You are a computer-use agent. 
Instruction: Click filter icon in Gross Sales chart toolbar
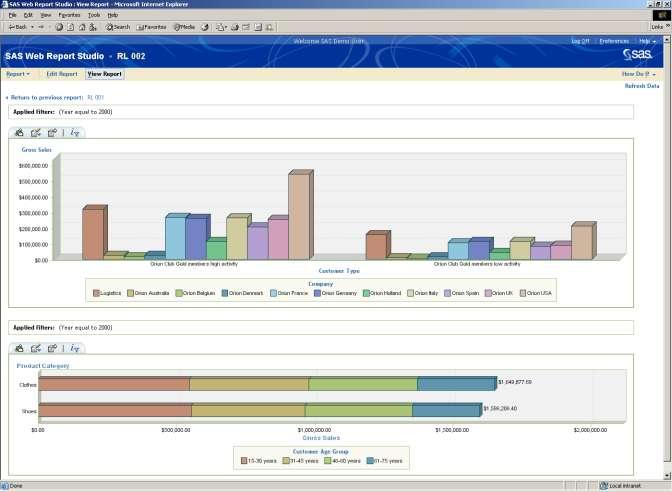coord(75,133)
